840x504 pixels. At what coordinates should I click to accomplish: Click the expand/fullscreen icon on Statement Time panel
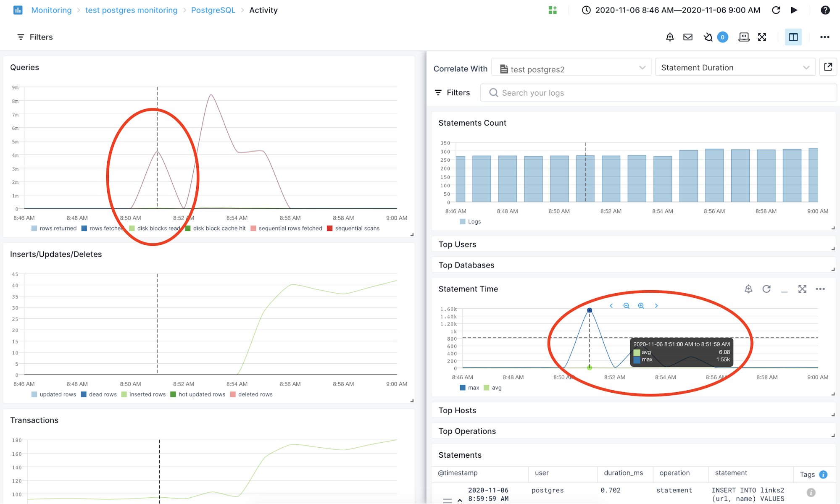tap(802, 289)
